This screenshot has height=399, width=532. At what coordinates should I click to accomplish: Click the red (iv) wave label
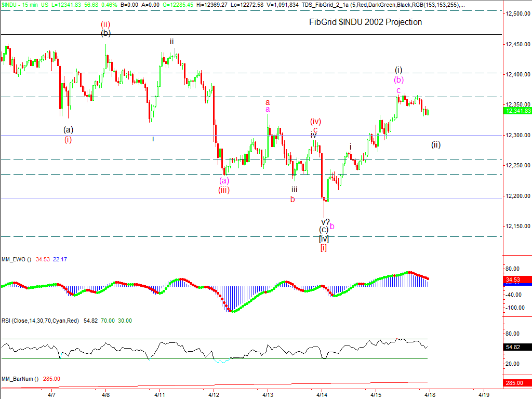pyautogui.click(x=316, y=122)
